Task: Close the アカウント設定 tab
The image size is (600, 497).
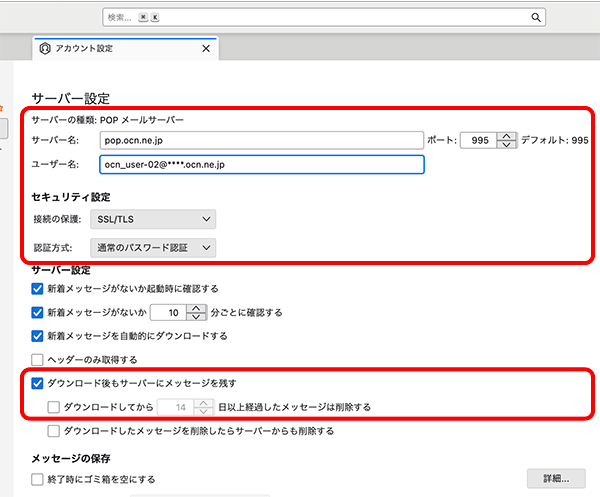Action: pos(206,48)
